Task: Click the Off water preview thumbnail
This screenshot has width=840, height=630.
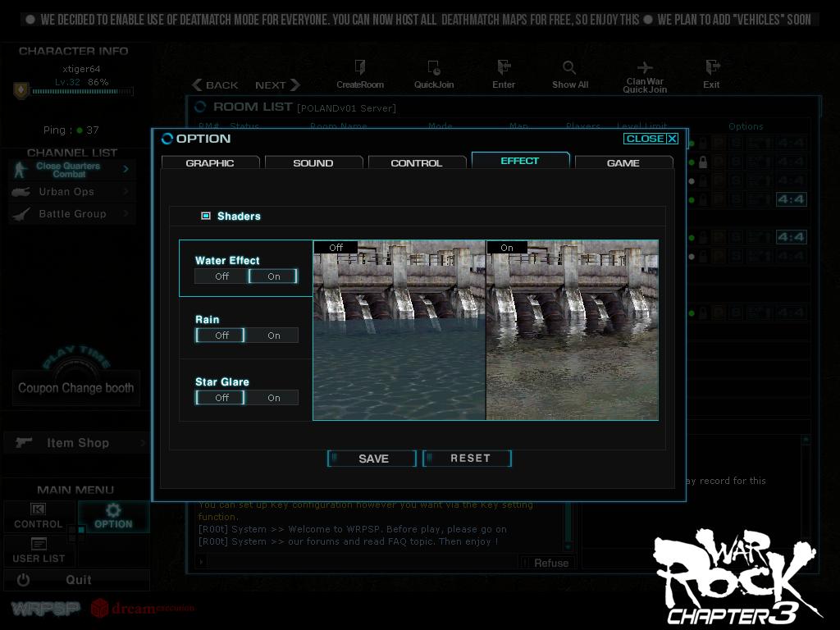Action: pos(399,330)
